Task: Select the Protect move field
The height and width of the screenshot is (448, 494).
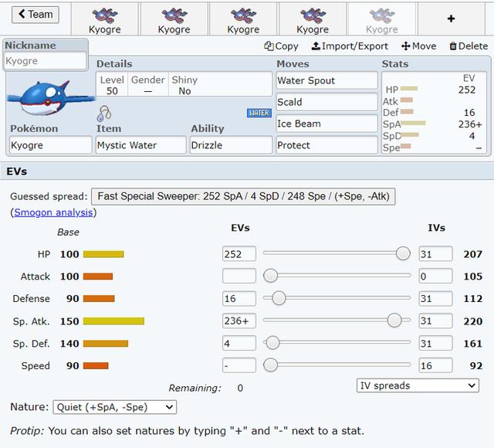Action: click(327, 145)
